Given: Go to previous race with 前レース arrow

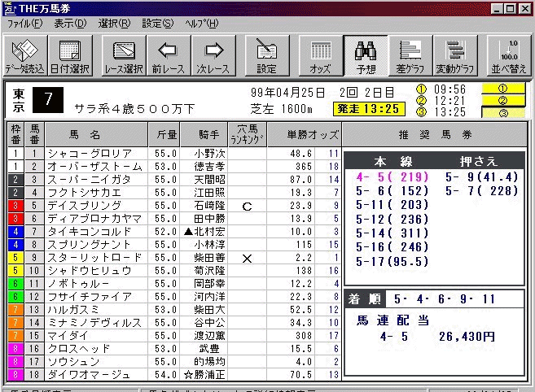Looking at the screenshot, I should pos(168,55).
